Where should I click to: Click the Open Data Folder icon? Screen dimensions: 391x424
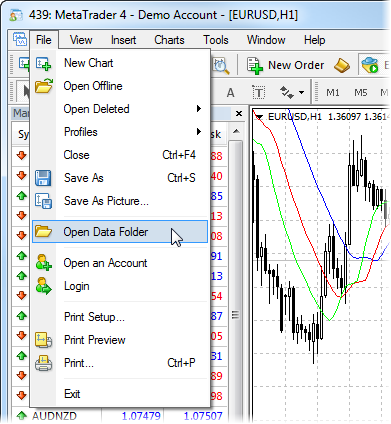tap(44, 231)
